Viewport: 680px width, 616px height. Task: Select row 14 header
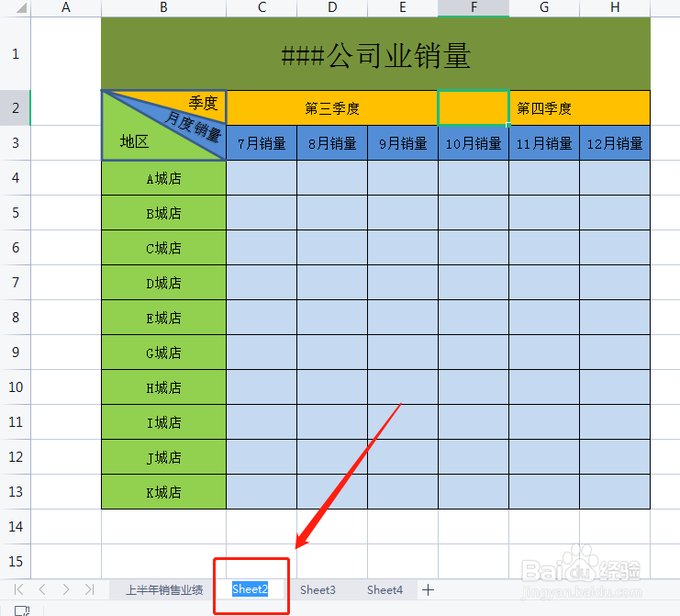coord(16,527)
